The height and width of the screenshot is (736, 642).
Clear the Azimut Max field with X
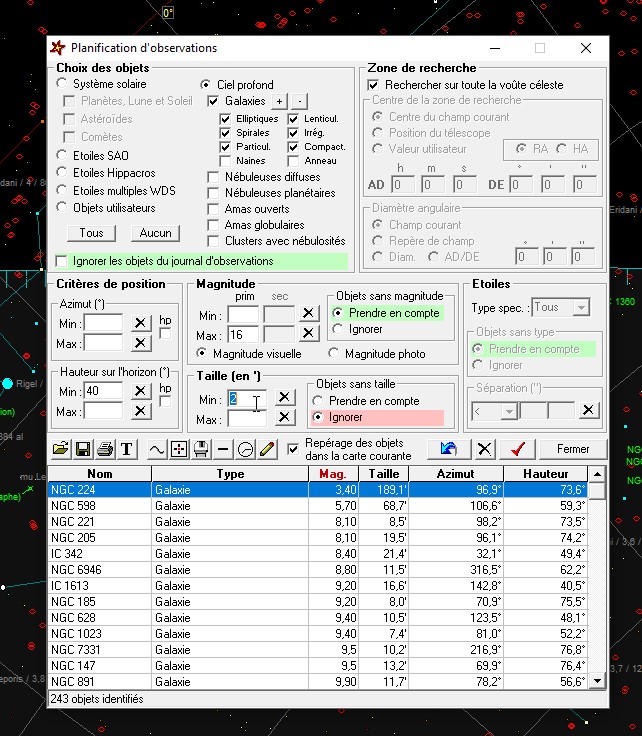pyautogui.click(x=140, y=343)
